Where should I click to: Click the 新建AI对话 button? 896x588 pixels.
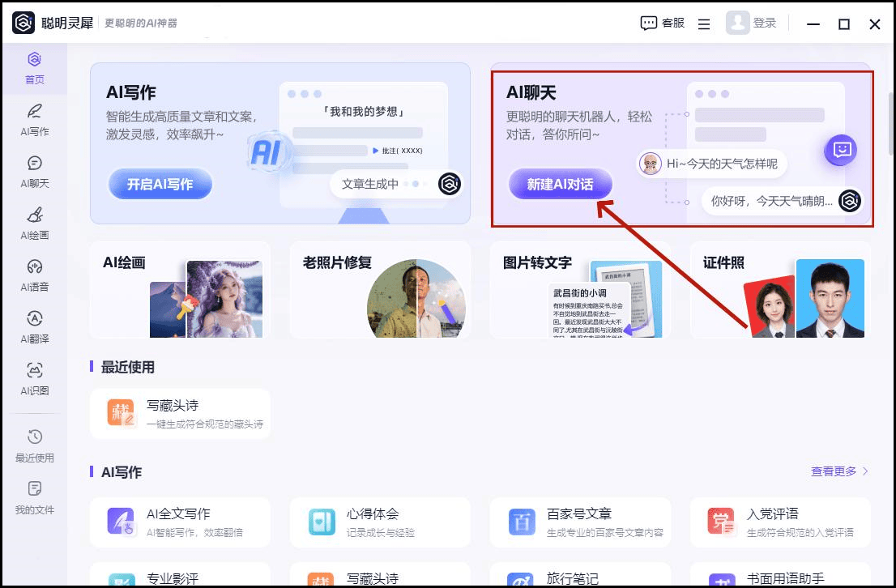pos(560,184)
